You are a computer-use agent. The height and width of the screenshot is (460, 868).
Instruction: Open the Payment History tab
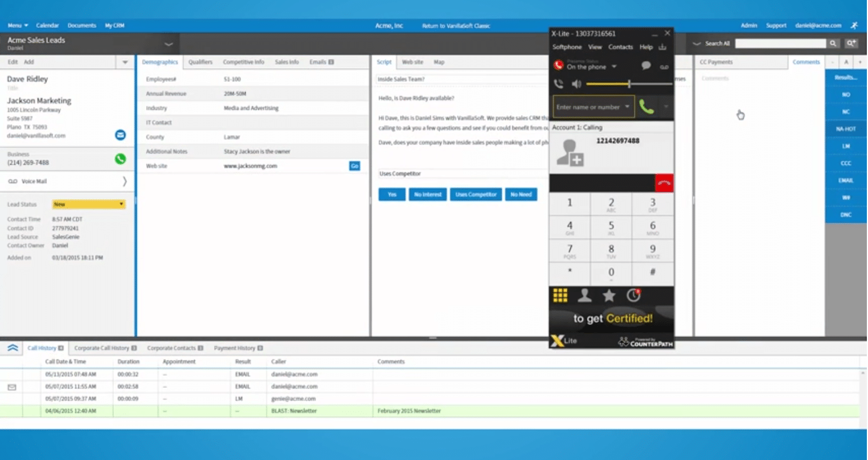click(238, 348)
